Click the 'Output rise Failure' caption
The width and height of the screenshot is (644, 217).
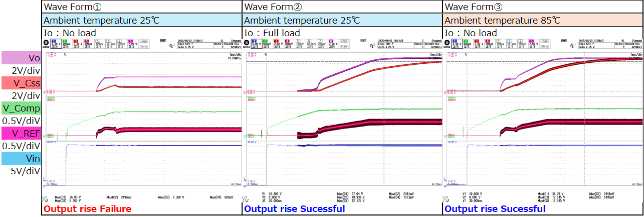pos(88,209)
